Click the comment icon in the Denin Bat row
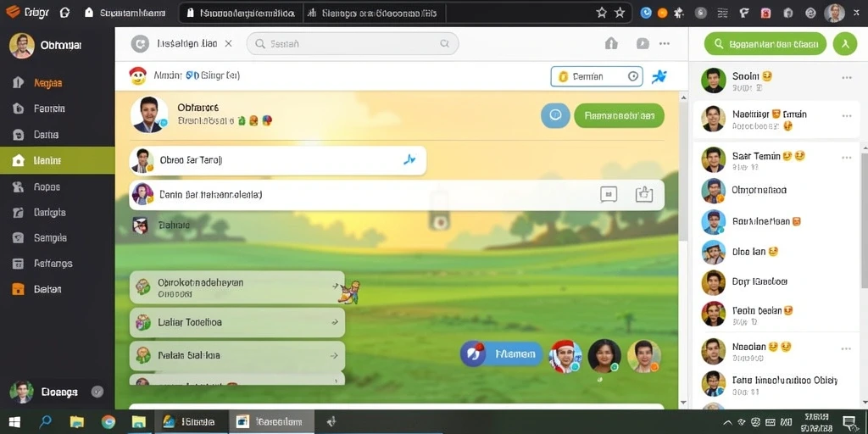This screenshot has width=868, height=434. 609,194
